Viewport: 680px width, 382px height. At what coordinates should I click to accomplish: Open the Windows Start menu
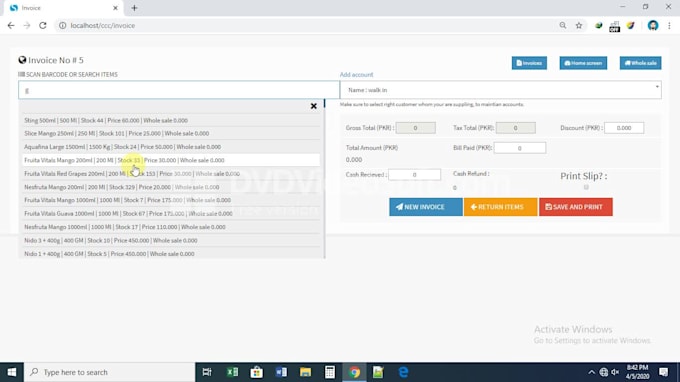click(x=12, y=372)
